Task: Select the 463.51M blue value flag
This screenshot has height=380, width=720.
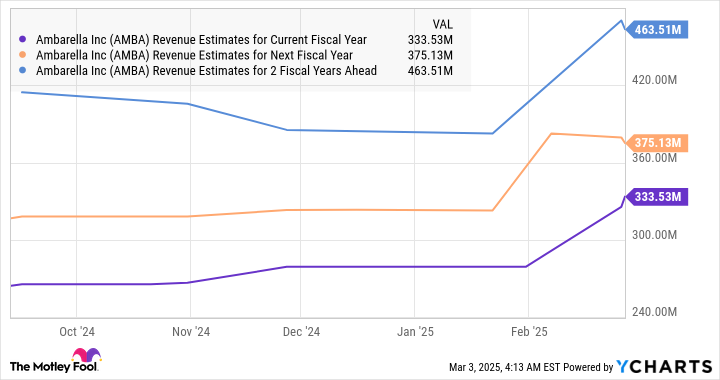Action: (x=657, y=30)
